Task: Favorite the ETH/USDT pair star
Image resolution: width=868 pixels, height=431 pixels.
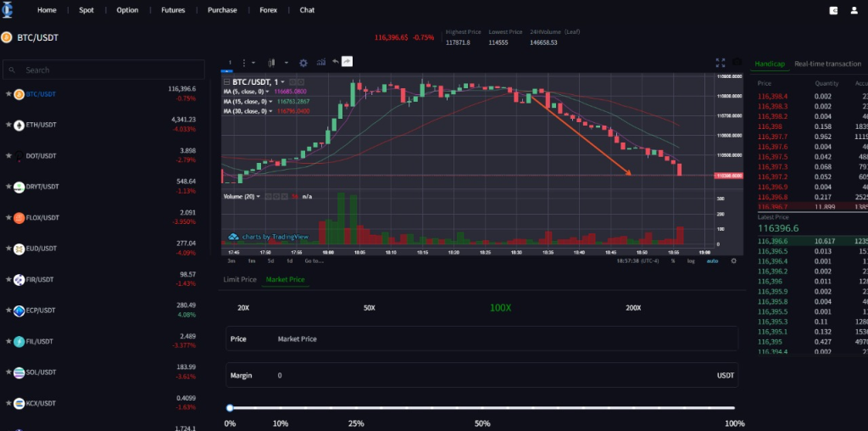Action: click(8, 125)
